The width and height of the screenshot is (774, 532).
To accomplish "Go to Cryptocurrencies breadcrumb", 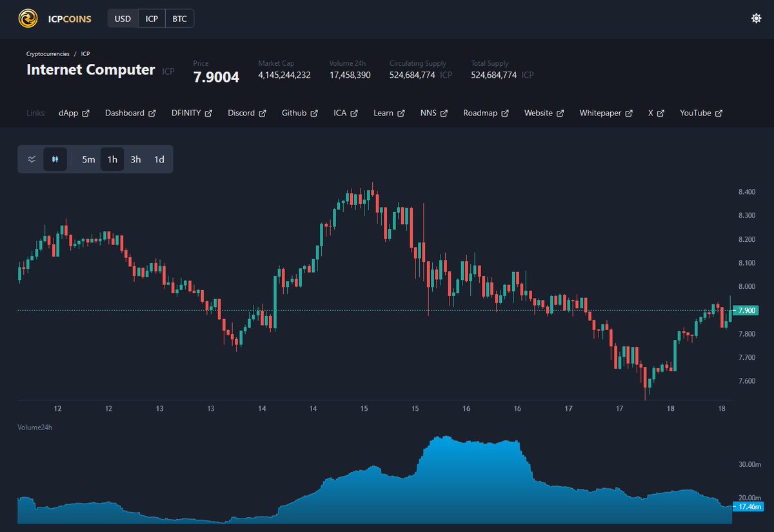I will tap(48, 54).
